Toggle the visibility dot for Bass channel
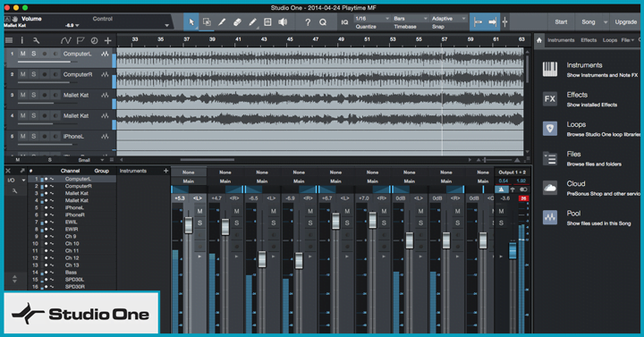The width and height of the screenshot is (644, 337). (46, 272)
